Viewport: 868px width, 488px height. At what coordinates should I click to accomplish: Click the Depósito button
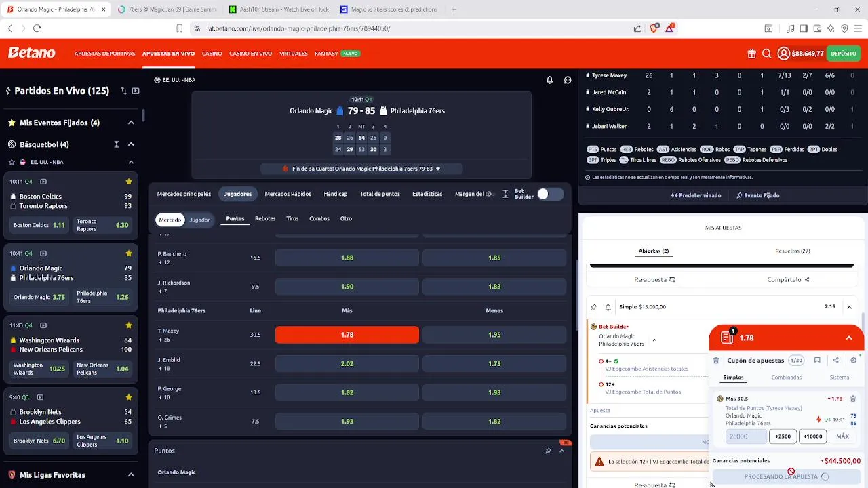[x=844, y=54]
